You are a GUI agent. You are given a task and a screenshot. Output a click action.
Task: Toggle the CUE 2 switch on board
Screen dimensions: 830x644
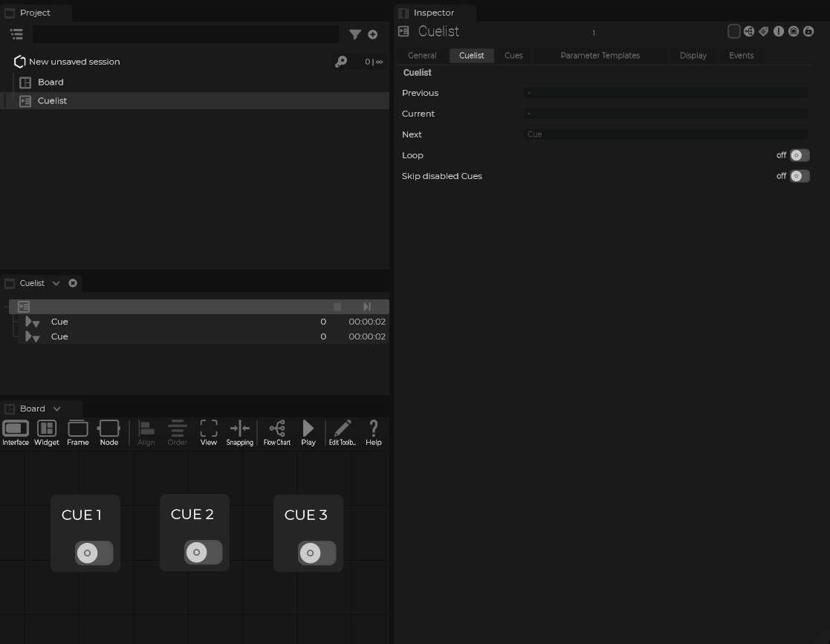point(203,552)
